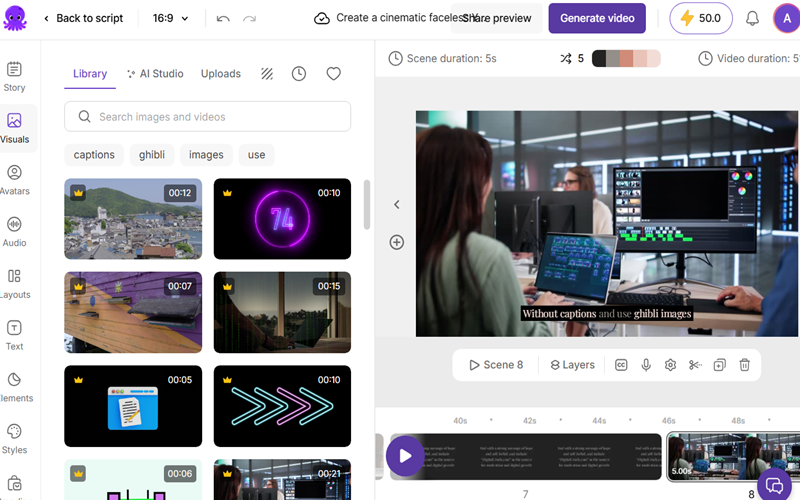Open the chat support bubble
800x500 pixels.
point(774,484)
